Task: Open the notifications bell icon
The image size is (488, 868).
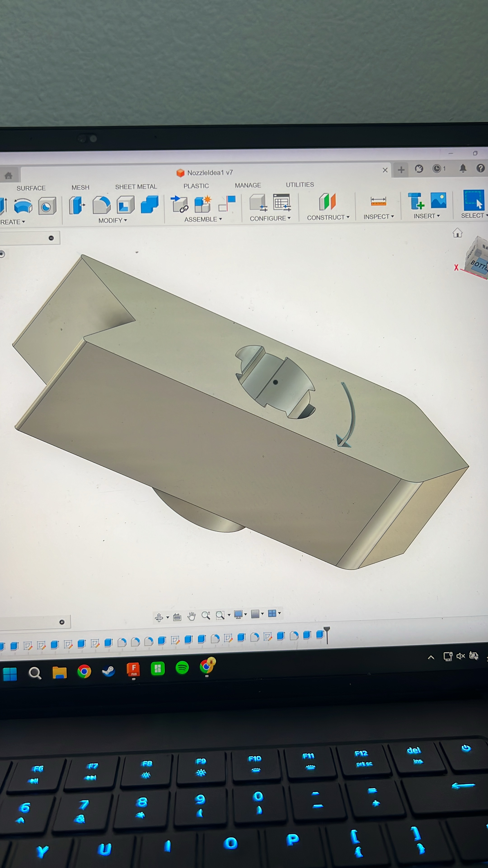Action: tap(463, 168)
